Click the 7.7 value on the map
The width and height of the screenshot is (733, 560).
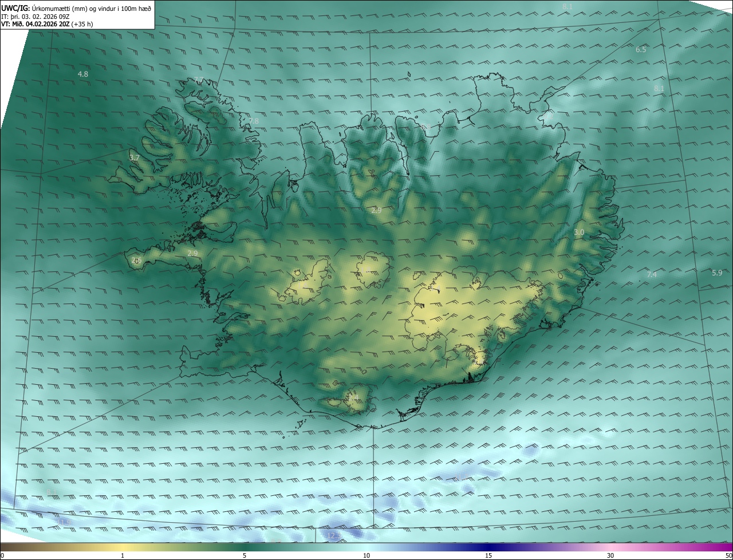click(x=199, y=79)
